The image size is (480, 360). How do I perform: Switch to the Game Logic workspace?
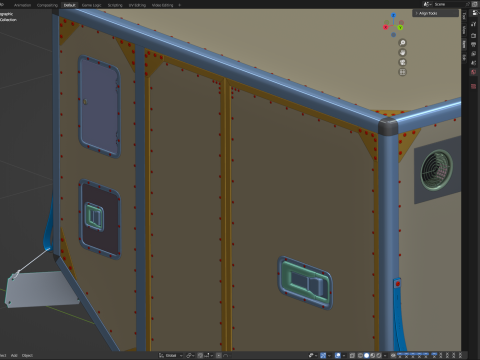pos(91,5)
